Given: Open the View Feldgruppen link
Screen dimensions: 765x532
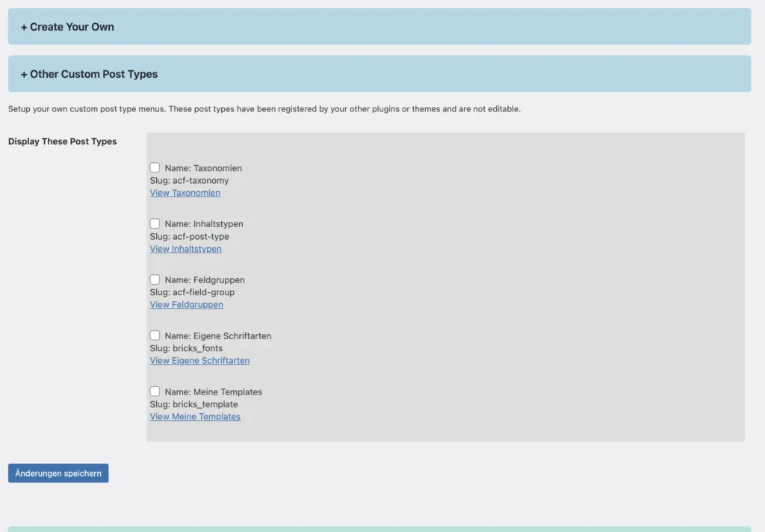Looking at the screenshot, I should (x=186, y=304).
